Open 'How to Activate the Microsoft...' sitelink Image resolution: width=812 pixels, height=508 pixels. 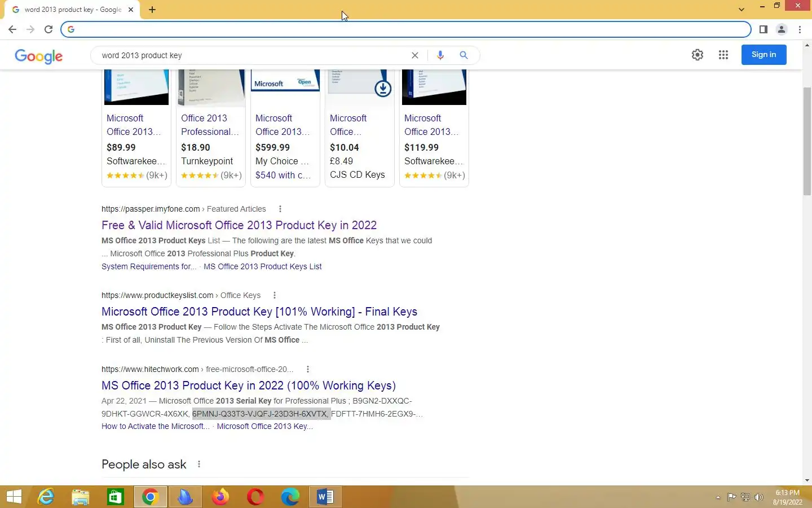click(x=156, y=426)
